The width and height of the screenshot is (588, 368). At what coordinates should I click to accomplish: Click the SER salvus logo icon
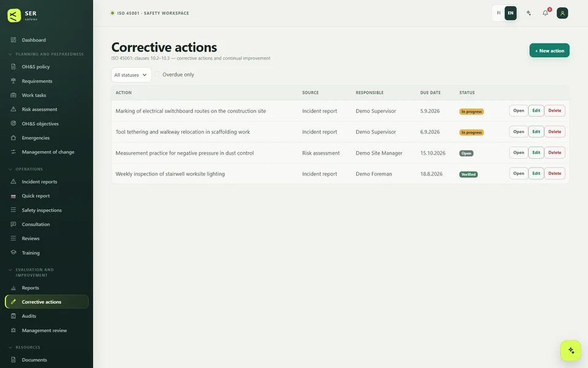point(14,15)
